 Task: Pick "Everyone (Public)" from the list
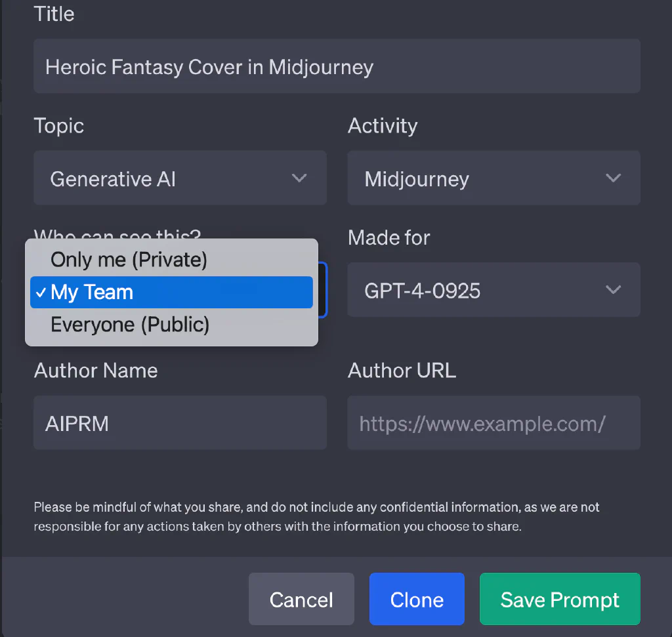pos(130,325)
